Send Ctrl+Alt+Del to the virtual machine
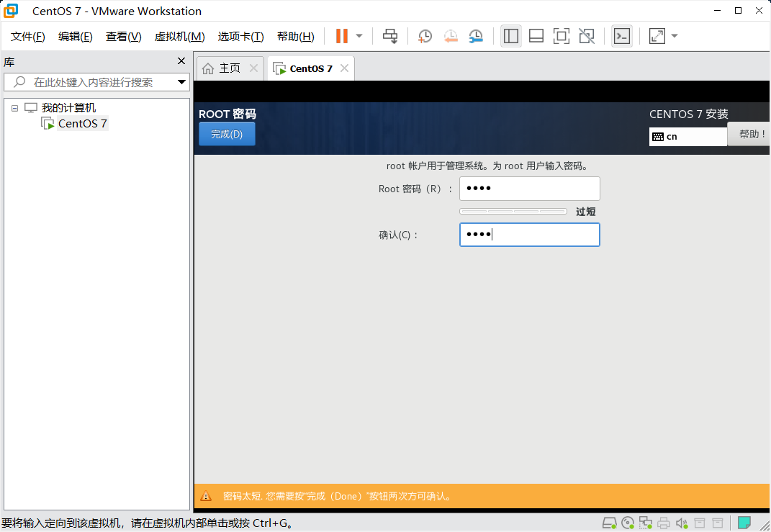 coord(390,36)
